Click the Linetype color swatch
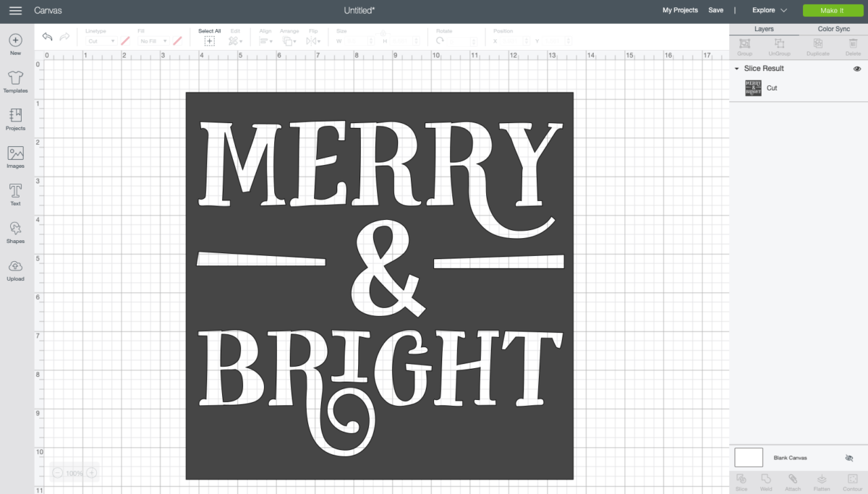The height and width of the screenshot is (494, 868). [x=125, y=41]
